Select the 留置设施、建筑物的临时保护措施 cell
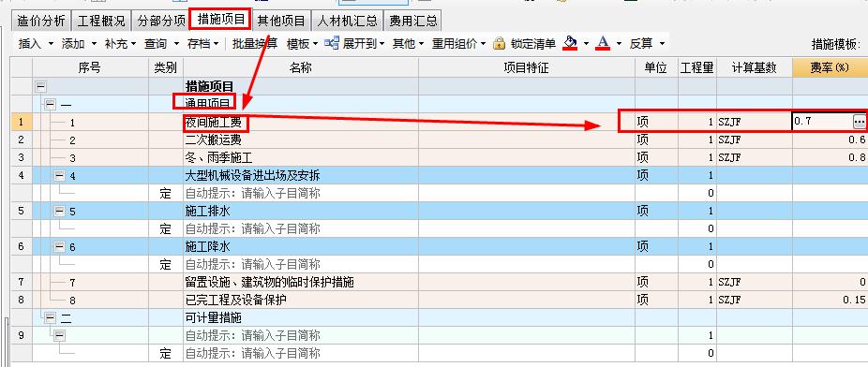This screenshot has height=367, width=868. pyautogui.click(x=301, y=282)
